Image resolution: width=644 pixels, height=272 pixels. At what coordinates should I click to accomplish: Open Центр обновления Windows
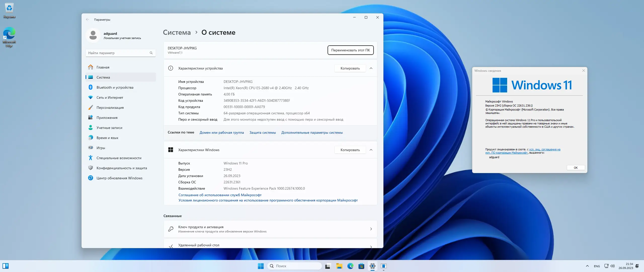119,178
